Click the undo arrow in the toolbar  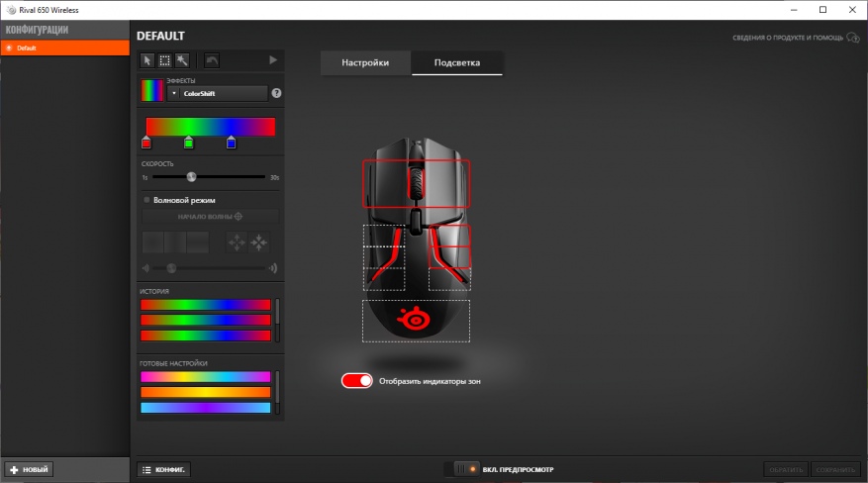[212, 60]
